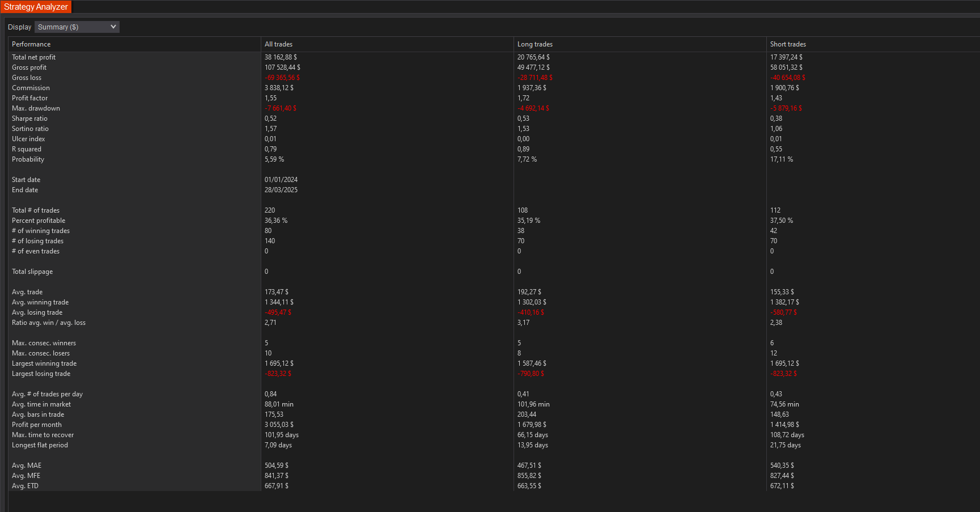The width and height of the screenshot is (980, 512).
Task: Select the Max. drawdown row label
Action: tap(36, 108)
